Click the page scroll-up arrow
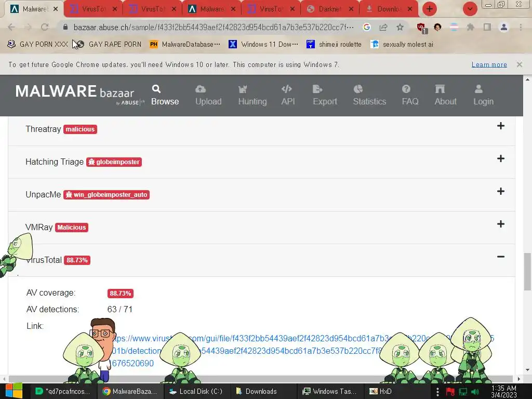532x399 pixels. pyautogui.click(x=527, y=79)
